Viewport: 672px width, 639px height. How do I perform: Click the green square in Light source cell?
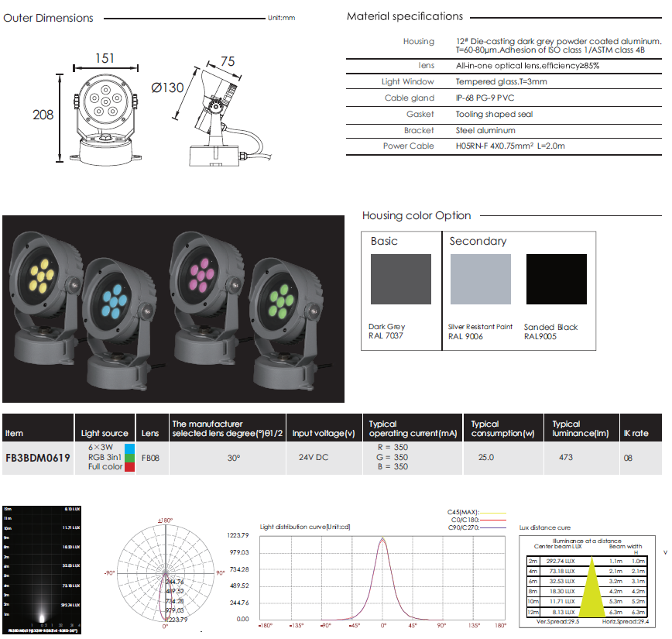click(130, 458)
